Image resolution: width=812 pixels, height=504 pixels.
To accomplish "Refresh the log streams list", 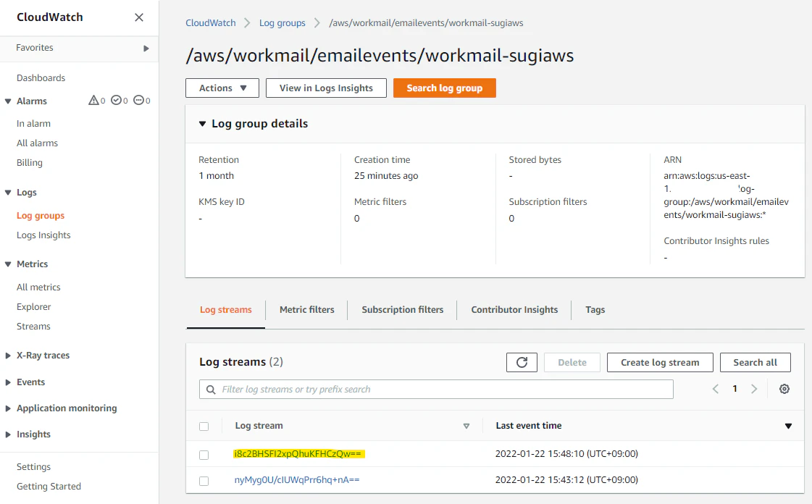I will pos(522,362).
